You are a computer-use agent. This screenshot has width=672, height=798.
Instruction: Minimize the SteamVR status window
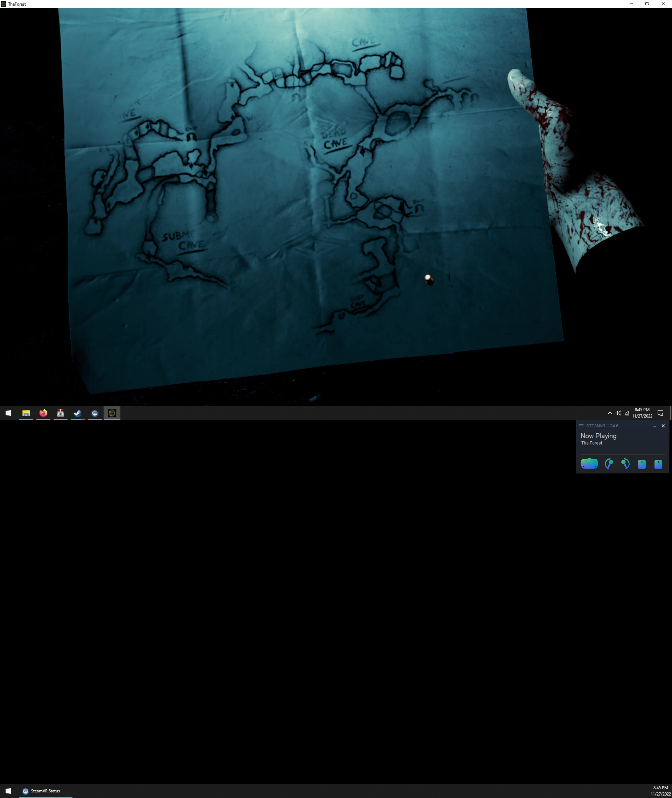coord(655,426)
